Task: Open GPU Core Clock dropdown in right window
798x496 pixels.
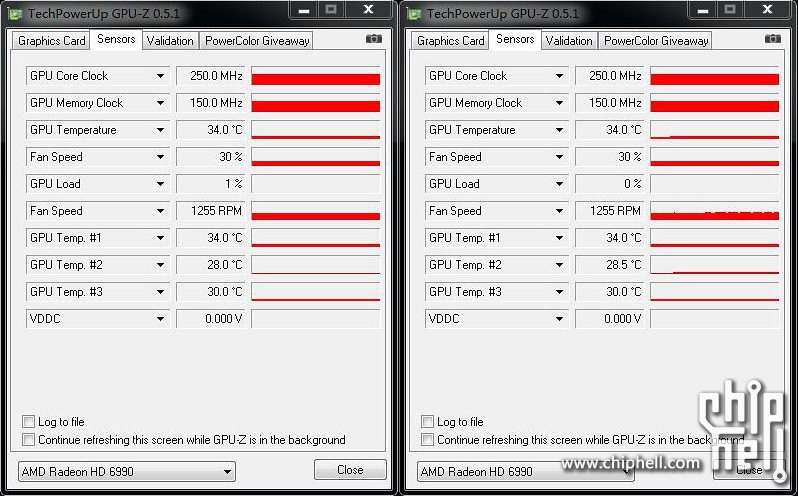Action: pyautogui.click(x=497, y=76)
